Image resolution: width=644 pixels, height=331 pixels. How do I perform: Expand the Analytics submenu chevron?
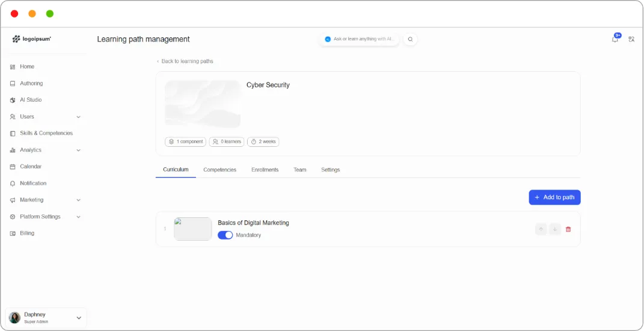(78, 150)
